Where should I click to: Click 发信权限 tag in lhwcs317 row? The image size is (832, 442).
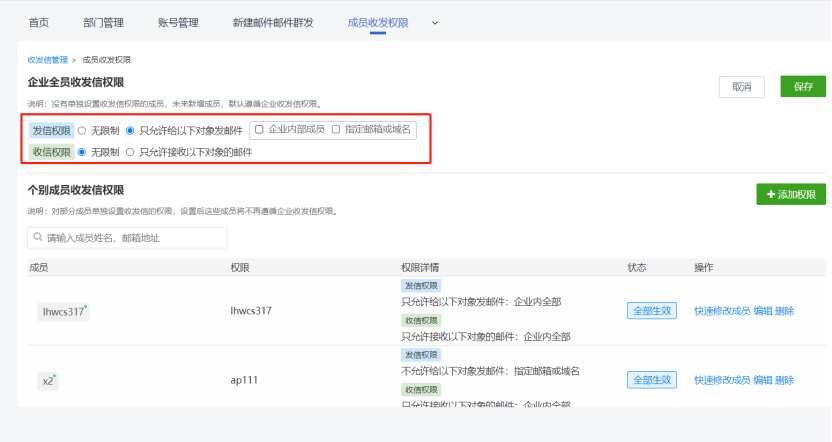tap(421, 286)
